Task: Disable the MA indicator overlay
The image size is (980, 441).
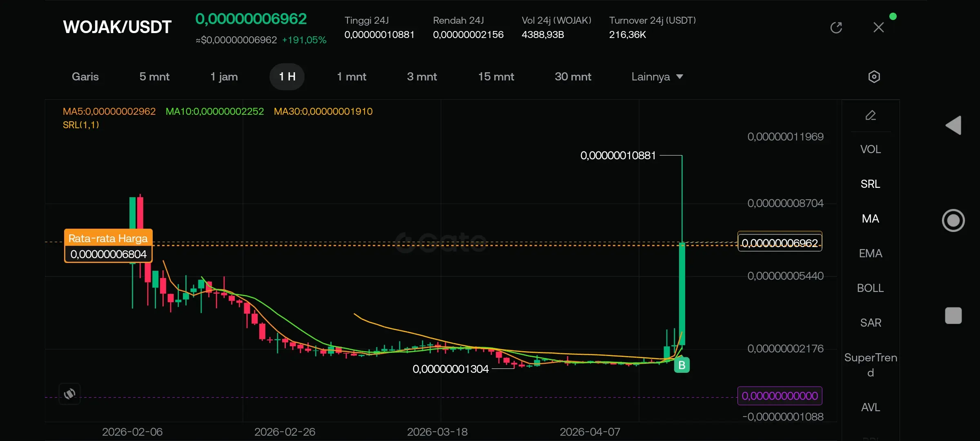Action: [870, 219]
